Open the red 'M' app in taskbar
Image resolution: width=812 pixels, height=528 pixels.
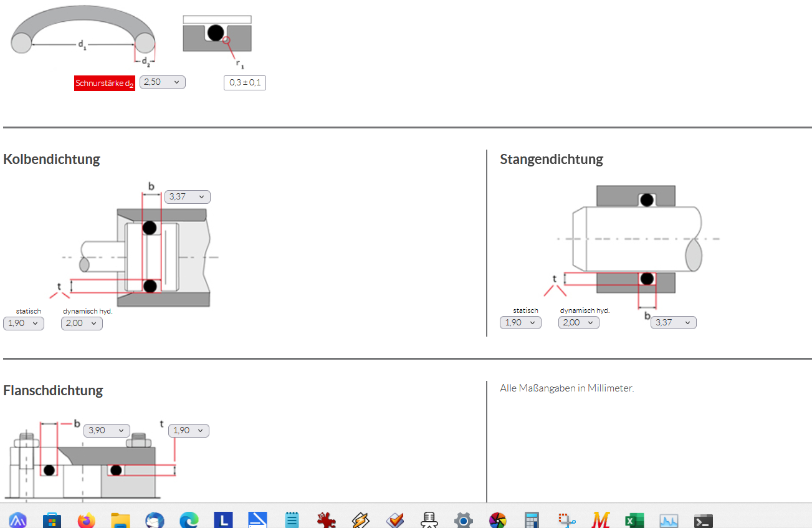(600, 521)
